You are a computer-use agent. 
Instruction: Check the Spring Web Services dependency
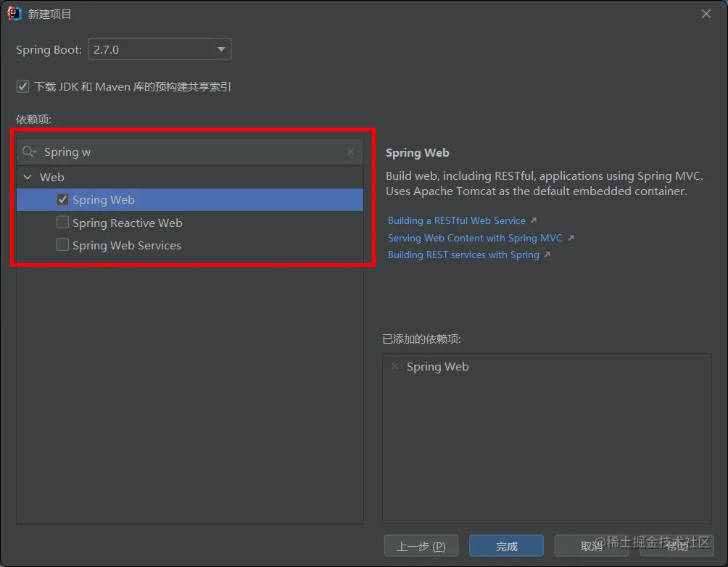tap(62, 245)
